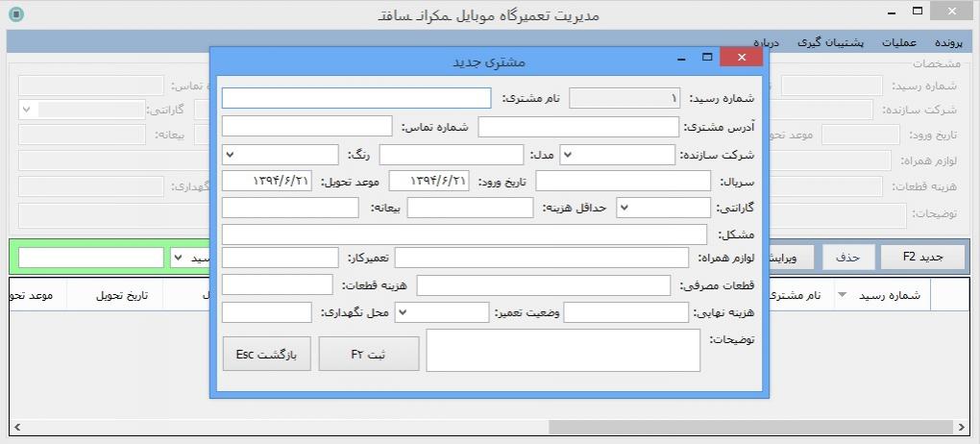Click the توضیحات text area in dialog
980x444 pixels.
[563, 350]
